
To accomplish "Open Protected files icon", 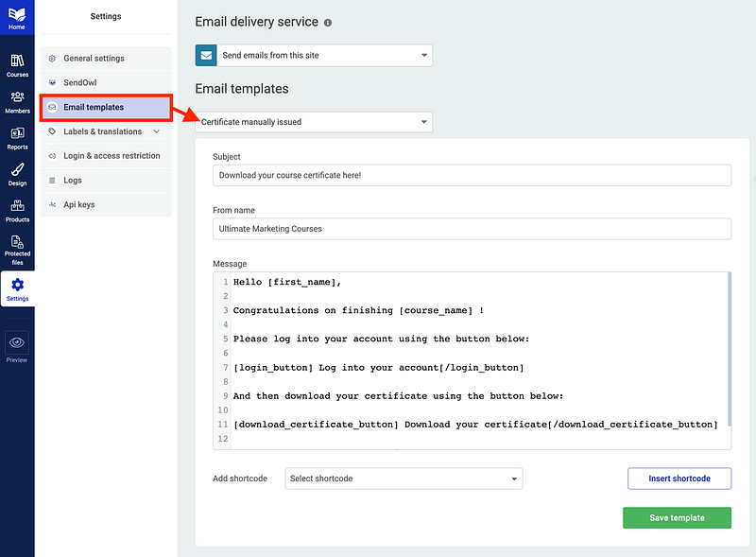I will coord(17,250).
